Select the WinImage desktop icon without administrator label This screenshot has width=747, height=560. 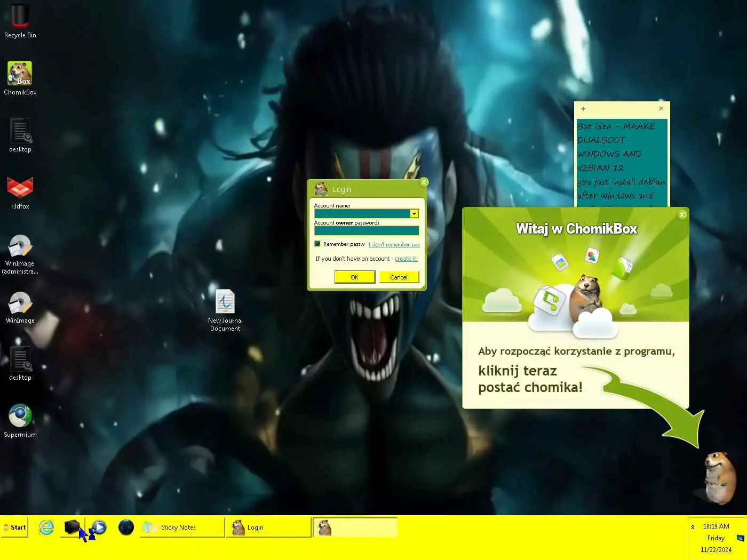[20, 308]
